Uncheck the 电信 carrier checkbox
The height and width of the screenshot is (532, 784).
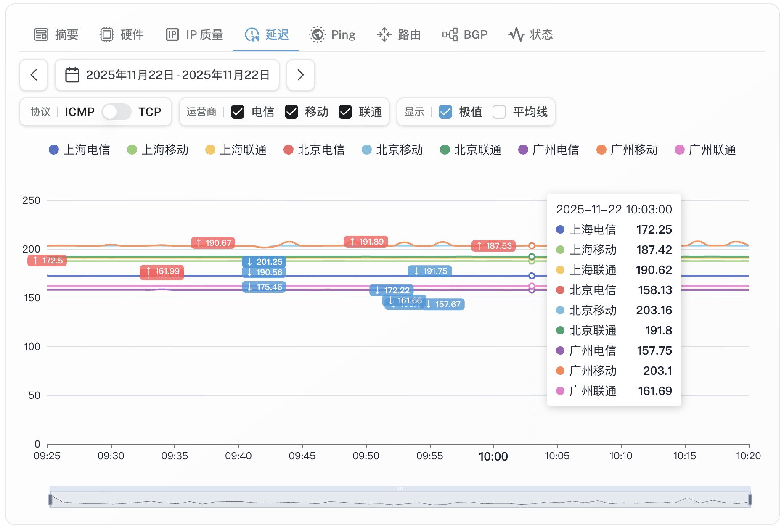tap(238, 112)
